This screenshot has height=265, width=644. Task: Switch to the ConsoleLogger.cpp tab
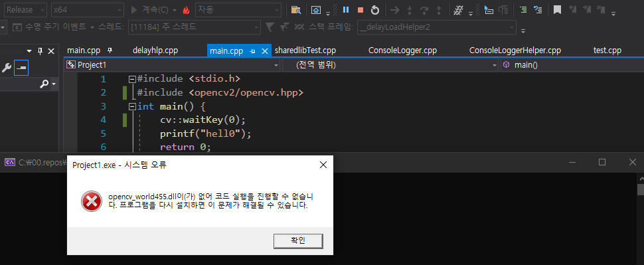pyautogui.click(x=402, y=50)
